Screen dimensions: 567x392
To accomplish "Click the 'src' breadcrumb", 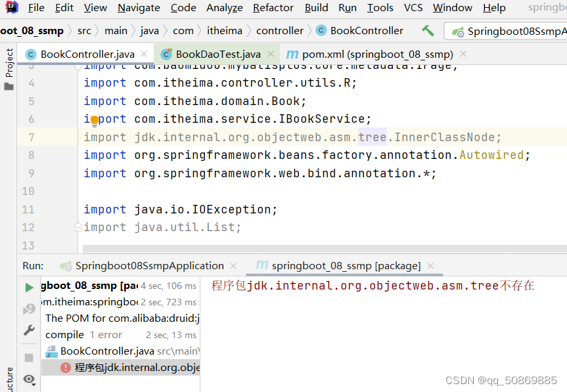I will click(84, 31).
